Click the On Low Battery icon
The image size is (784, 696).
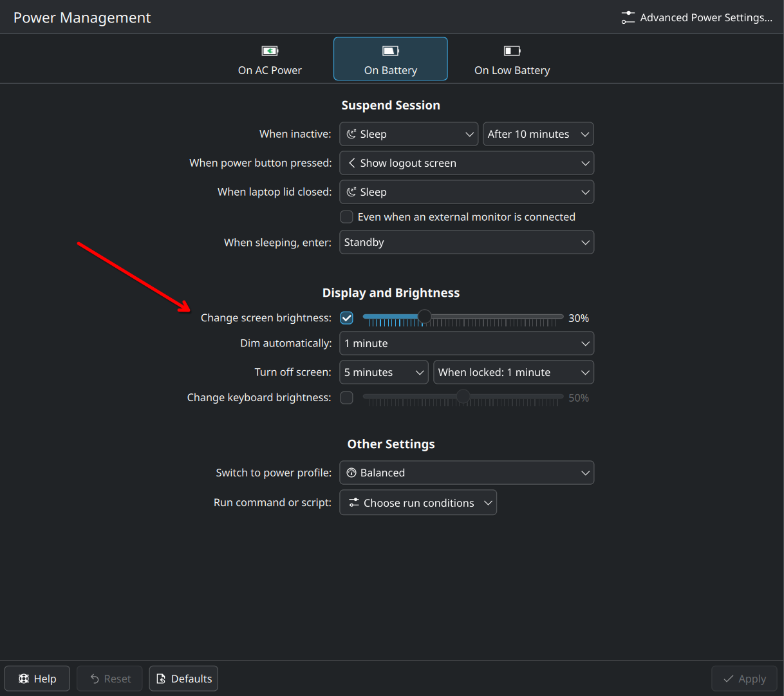click(512, 51)
